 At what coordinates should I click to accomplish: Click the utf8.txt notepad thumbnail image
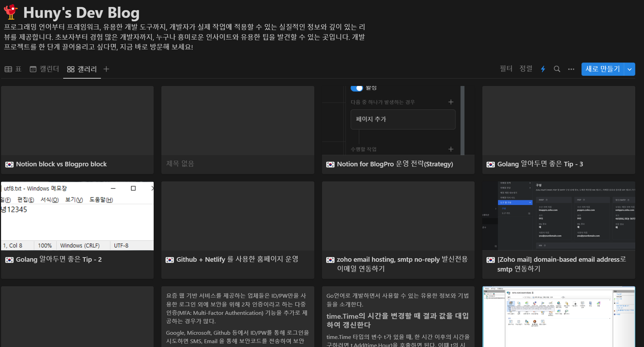pos(77,216)
